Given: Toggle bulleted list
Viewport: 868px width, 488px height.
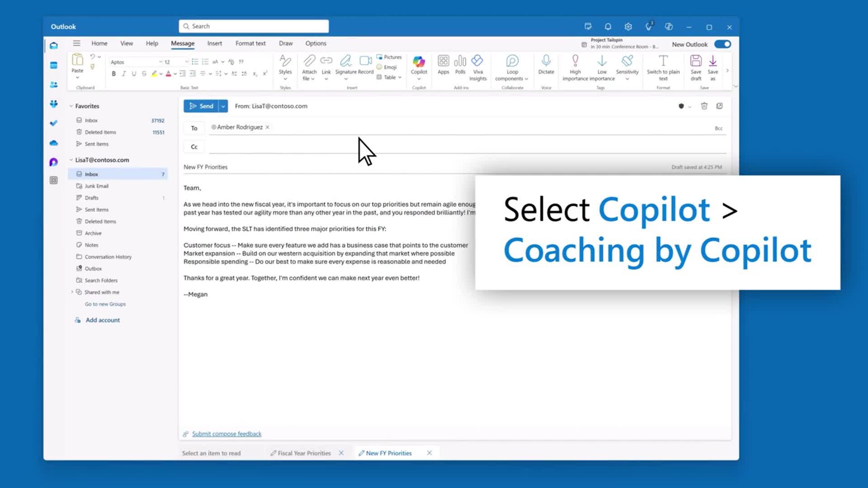Looking at the screenshot, I should [x=195, y=61].
